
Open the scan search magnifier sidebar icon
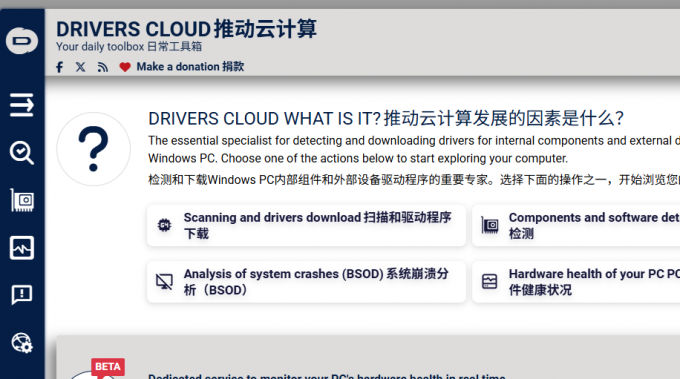coord(22,153)
